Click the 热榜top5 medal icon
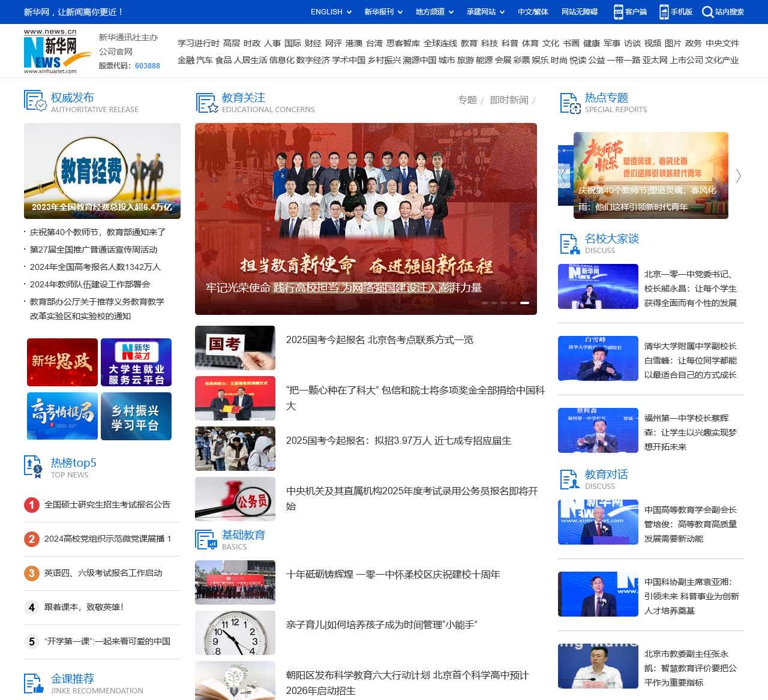Image resolution: width=768 pixels, height=700 pixels. (32, 467)
